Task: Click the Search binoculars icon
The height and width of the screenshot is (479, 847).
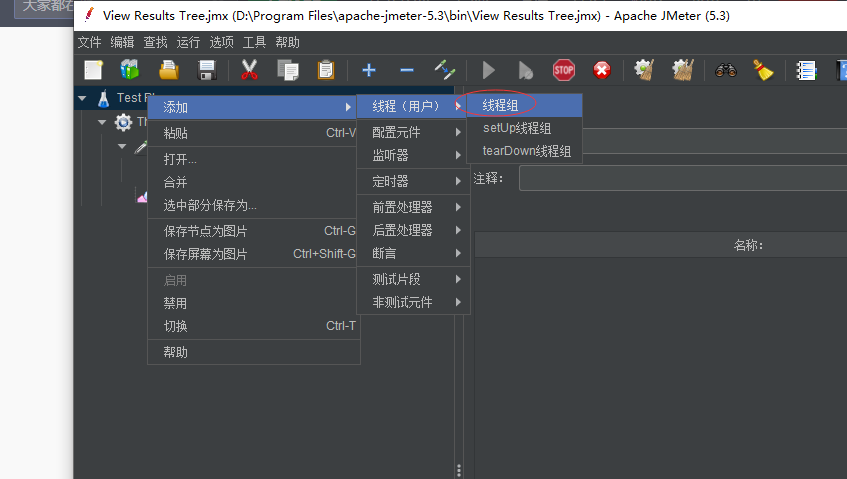Action: (725, 70)
